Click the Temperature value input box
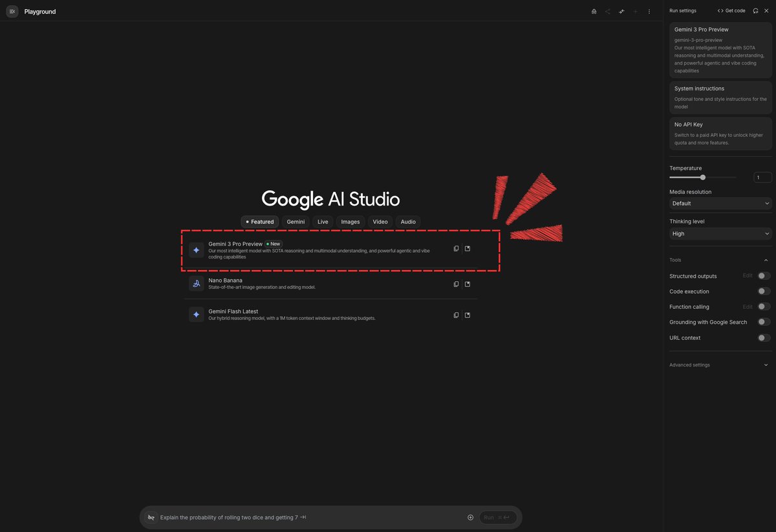 click(762, 177)
